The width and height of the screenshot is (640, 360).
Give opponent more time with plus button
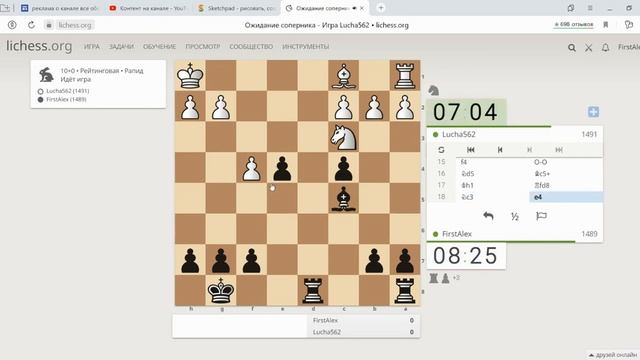[593, 112]
